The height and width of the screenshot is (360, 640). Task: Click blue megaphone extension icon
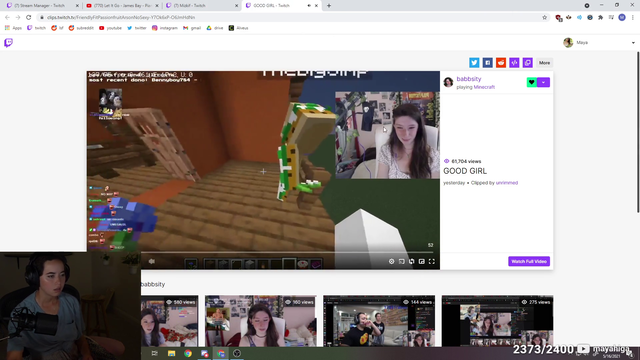(x=579, y=17)
